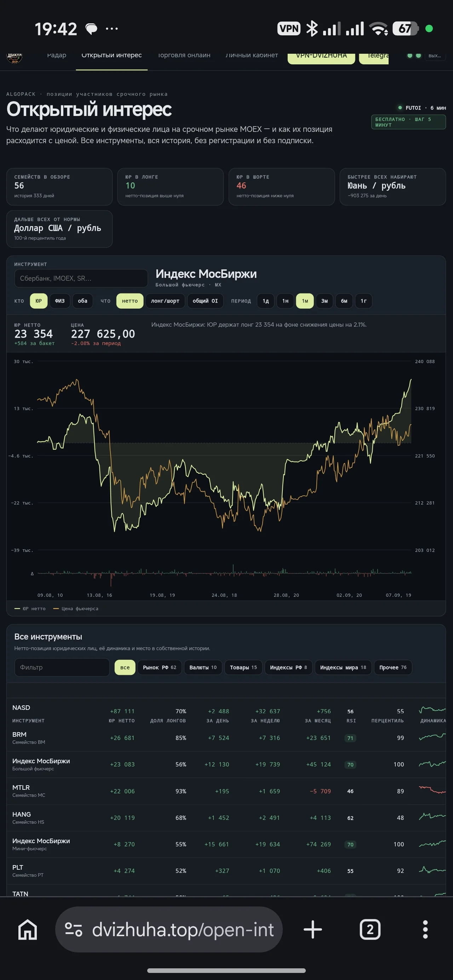Open the tab switcher showing 2 tabs
This screenshot has height=980, width=453.
(x=370, y=929)
